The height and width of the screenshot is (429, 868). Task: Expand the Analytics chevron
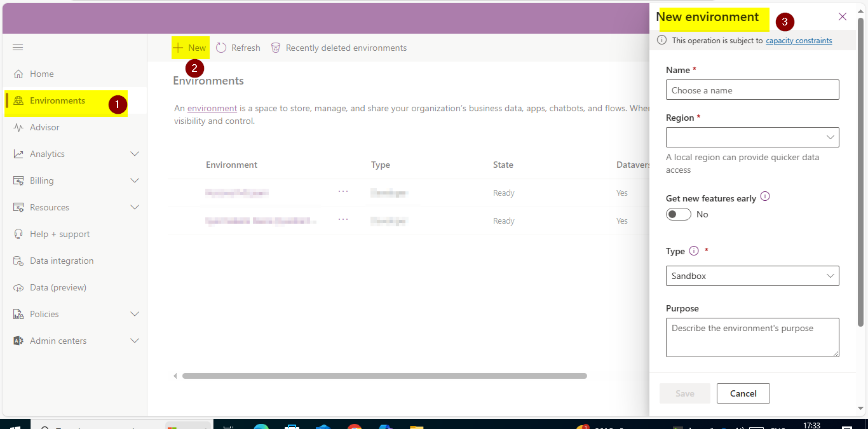click(135, 154)
